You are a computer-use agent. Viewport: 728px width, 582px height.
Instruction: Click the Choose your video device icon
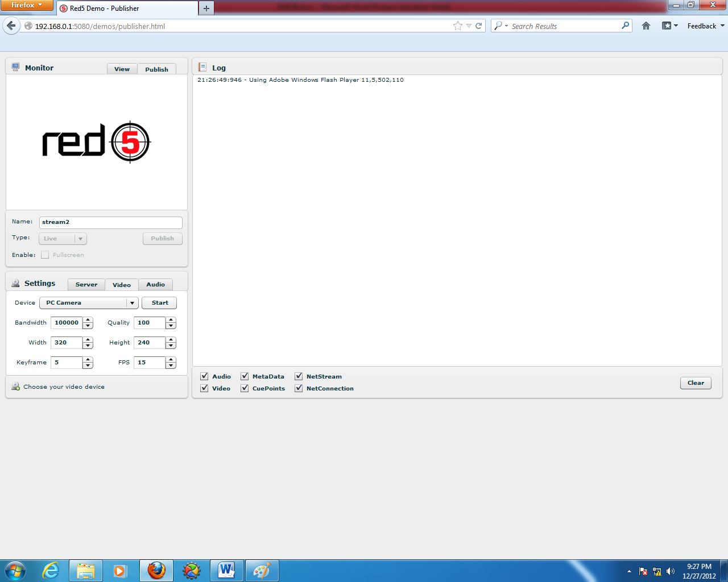(x=14, y=386)
